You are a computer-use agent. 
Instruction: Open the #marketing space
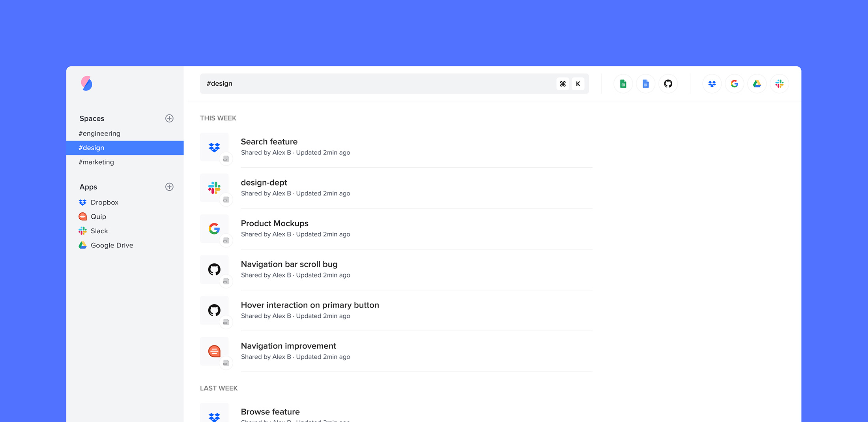click(125, 162)
